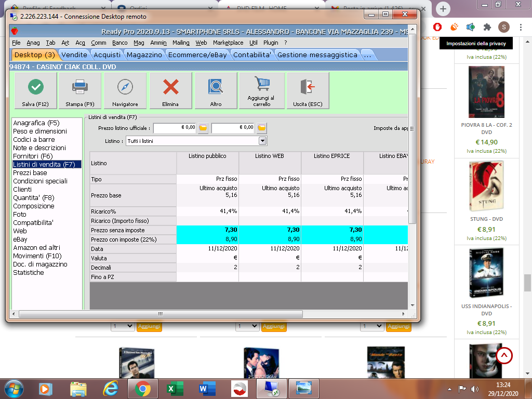Select Quantita' (F8) in the side list

tap(34, 198)
